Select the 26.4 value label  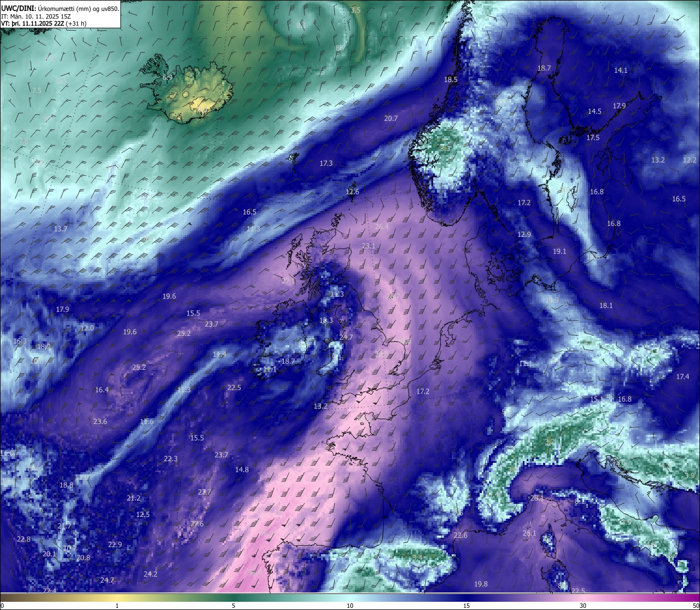pyautogui.click(x=382, y=226)
